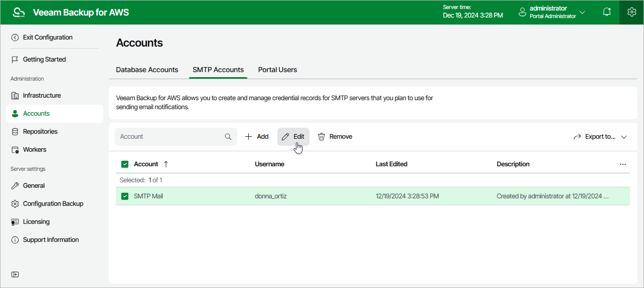Click the Veeam cloud logo icon
Image resolution: width=644 pixels, height=288 pixels.
tap(19, 13)
